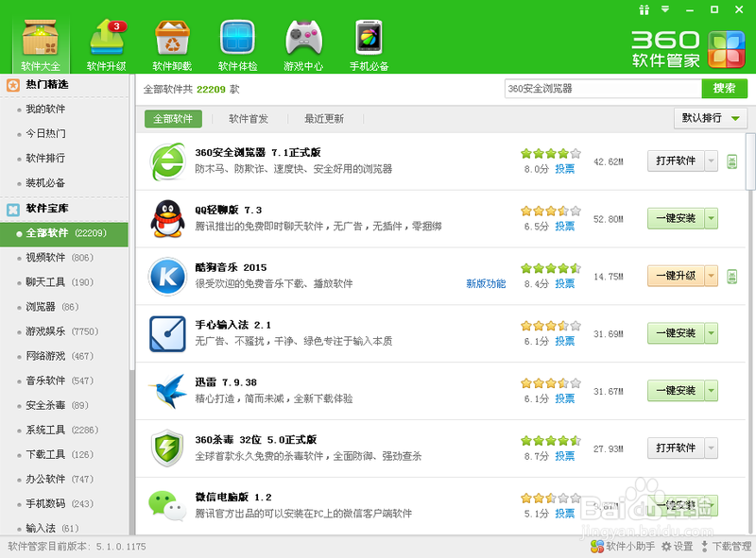Select 下载工具 category
Screen dimensions: 756x558
tap(60, 454)
